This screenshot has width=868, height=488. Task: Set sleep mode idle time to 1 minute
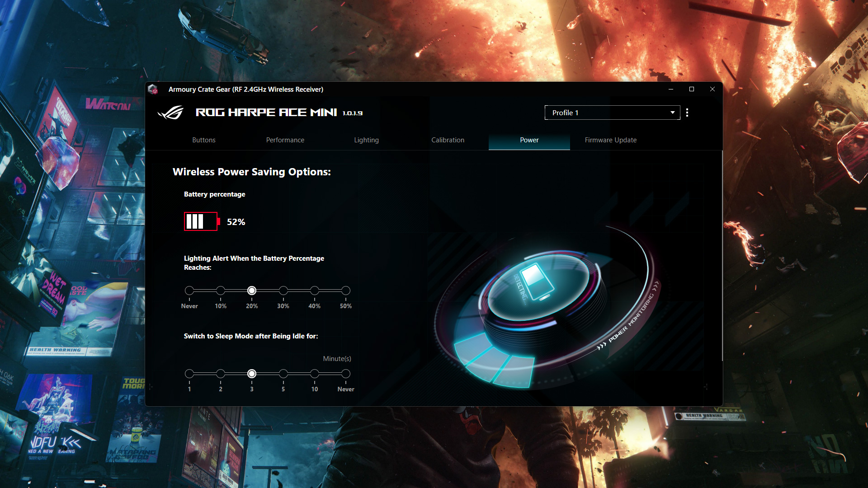189,374
